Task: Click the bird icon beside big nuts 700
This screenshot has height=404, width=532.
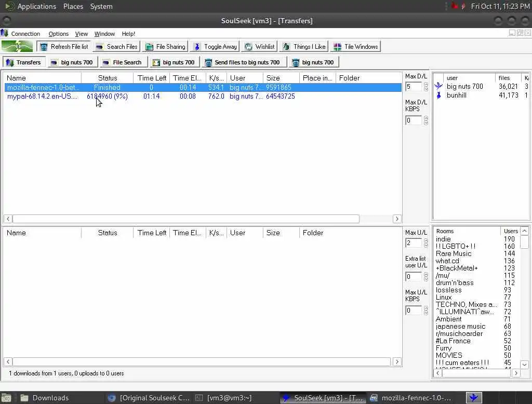Action: pos(438,86)
